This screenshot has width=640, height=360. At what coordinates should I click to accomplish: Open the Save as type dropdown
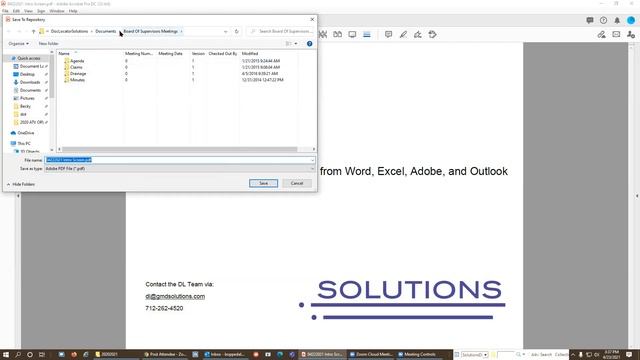click(312, 169)
